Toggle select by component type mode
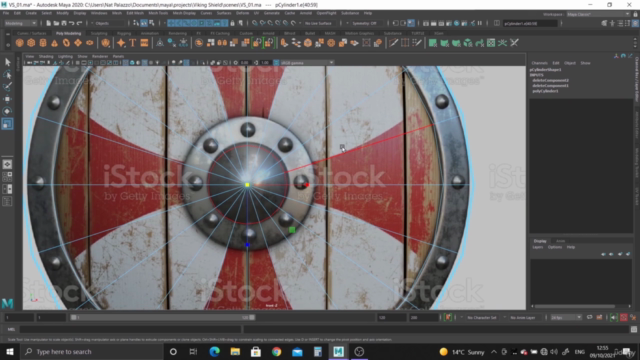Image resolution: width=640 pixels, height=360 pixels. (x=152, y=23)
